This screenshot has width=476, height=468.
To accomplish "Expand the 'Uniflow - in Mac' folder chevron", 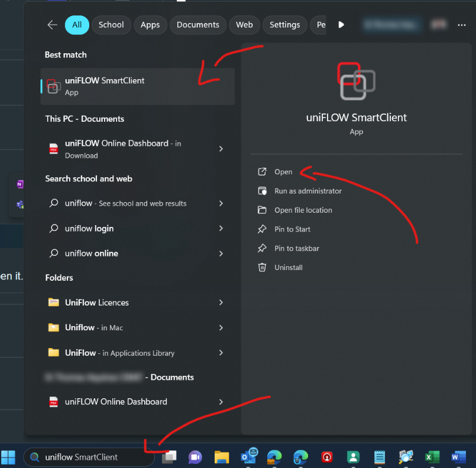I will pyautogui.click(x=221, y=327).
